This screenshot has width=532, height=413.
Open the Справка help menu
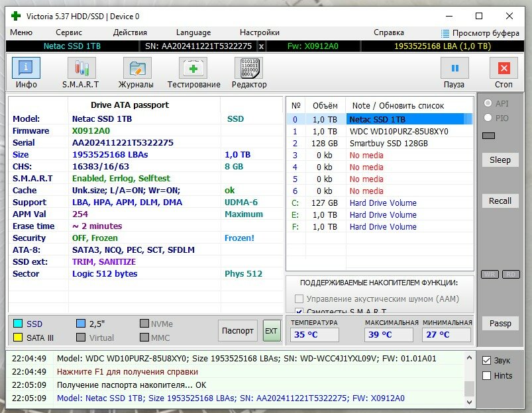[x=389, y=32]
